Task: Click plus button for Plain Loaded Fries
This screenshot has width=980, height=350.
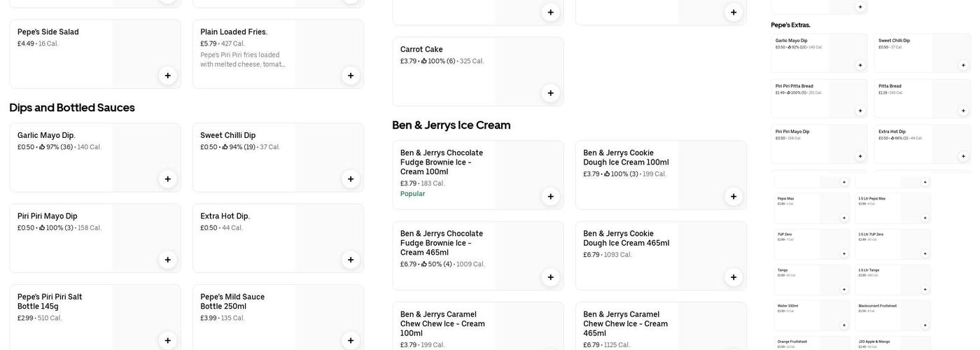Action: (x=351, y=76)
